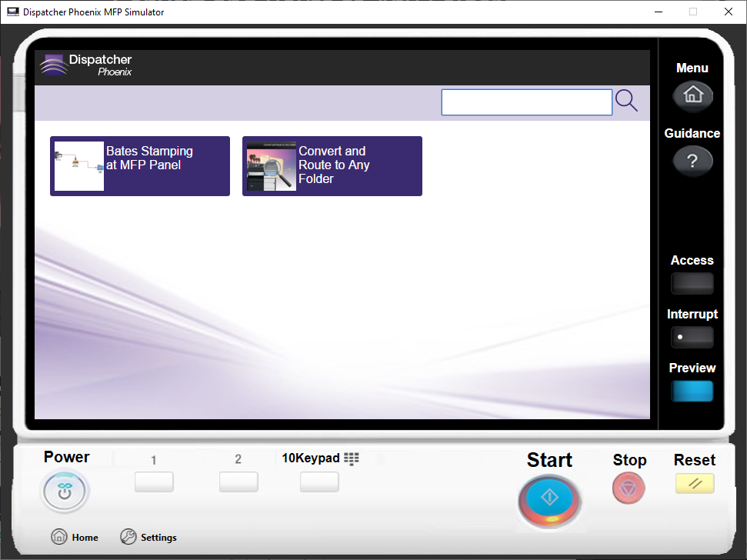Open Bates Stamping at MFP Panel workflow
Image resolution: width=747 pixels, height=560 pixels.
tap(140, 166)
